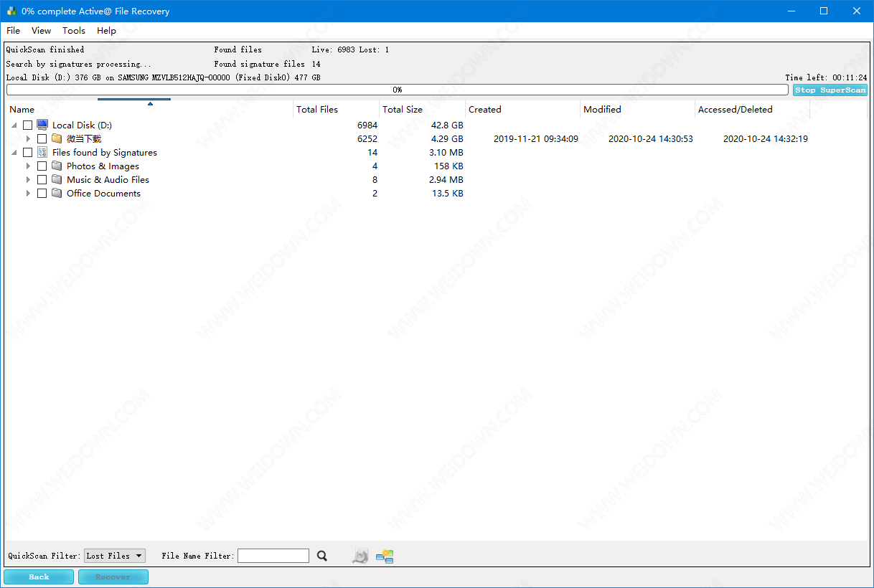
Task: Click the 42.8 GB total size value
Action: click(447, 125)
